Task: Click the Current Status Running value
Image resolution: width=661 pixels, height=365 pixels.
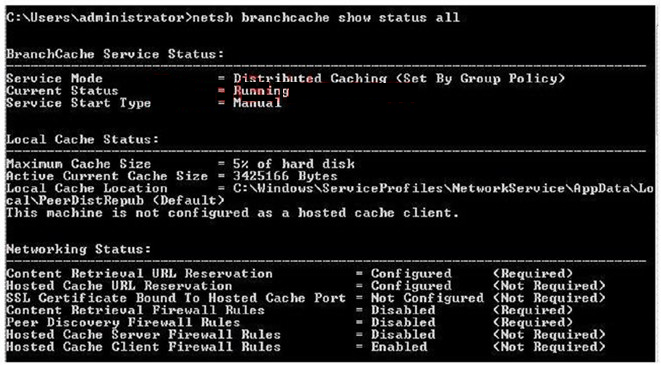Action: click(x=261, y=91)
